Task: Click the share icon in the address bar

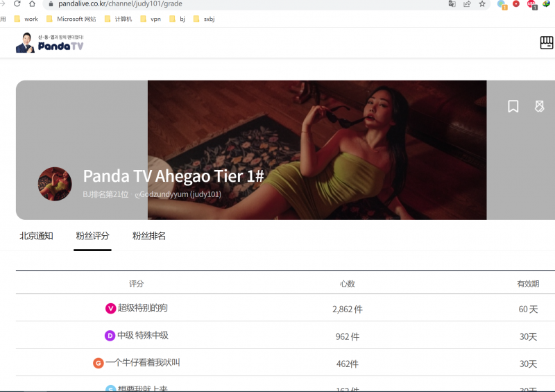Action: pos(467,3)
